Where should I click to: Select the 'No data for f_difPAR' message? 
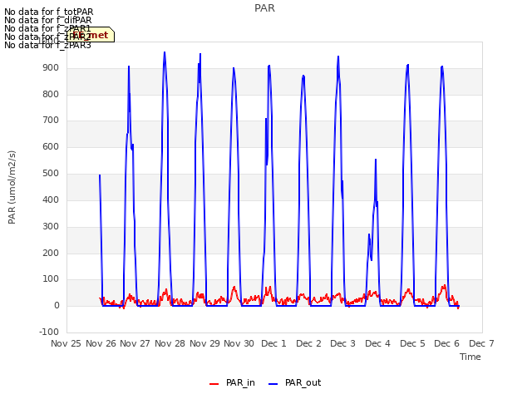tap(48, 20)
